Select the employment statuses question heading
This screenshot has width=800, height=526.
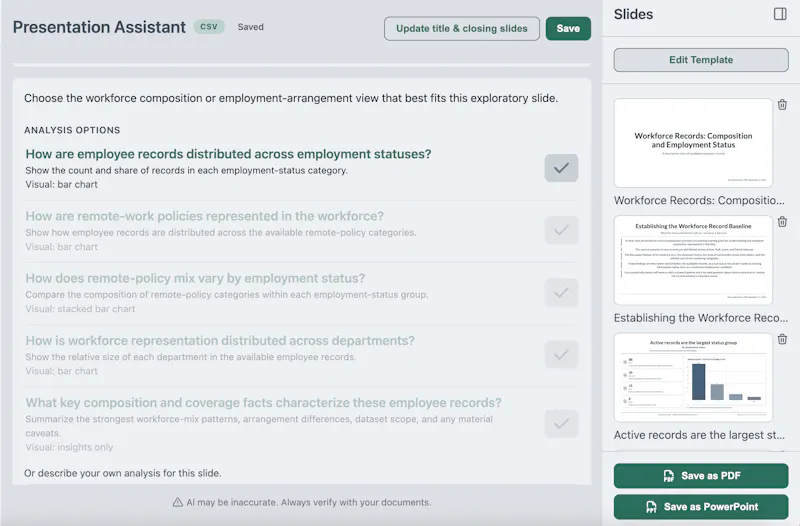pyautogui.click(x=229, y=154)
